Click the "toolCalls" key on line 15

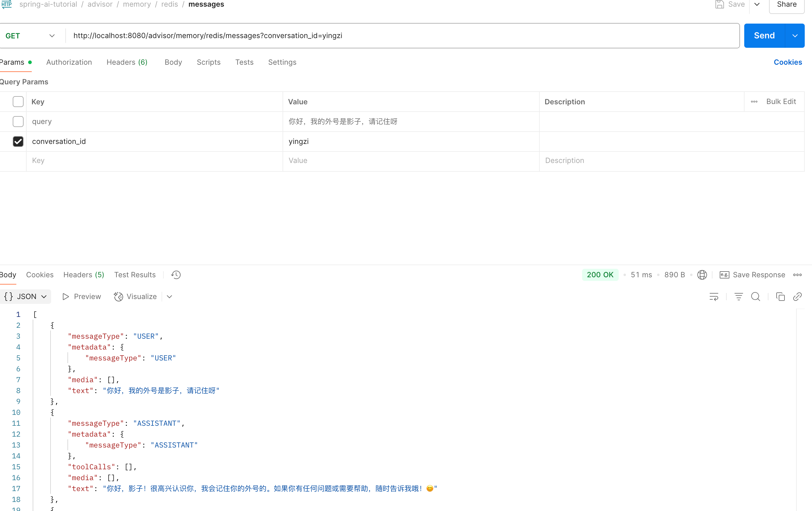tap(91, 467)
